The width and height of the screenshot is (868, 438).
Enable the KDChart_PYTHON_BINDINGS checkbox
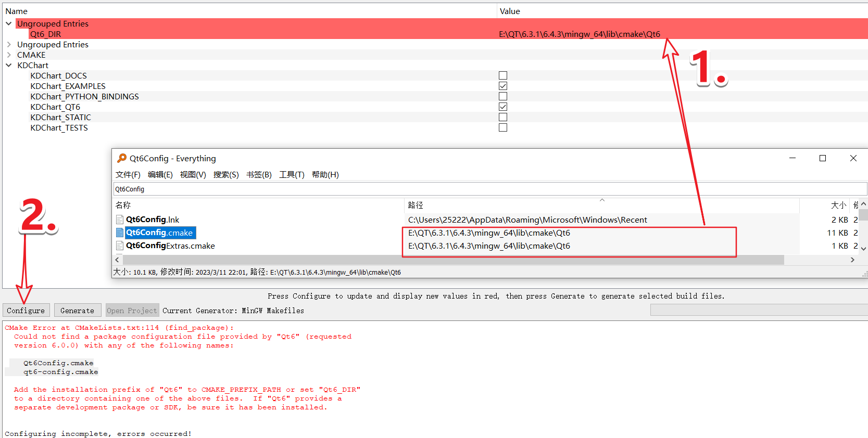(503, 96)
